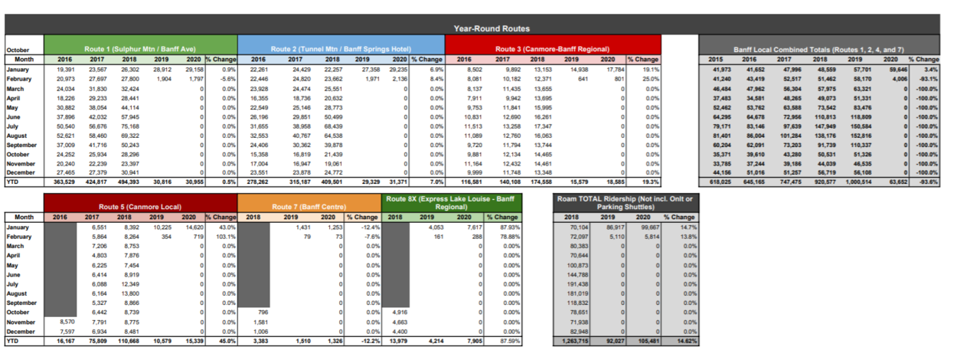Select the Route 5 (Canmore Local) header
The height and width of the screenshot is (347, 980).
coord(140,203)
